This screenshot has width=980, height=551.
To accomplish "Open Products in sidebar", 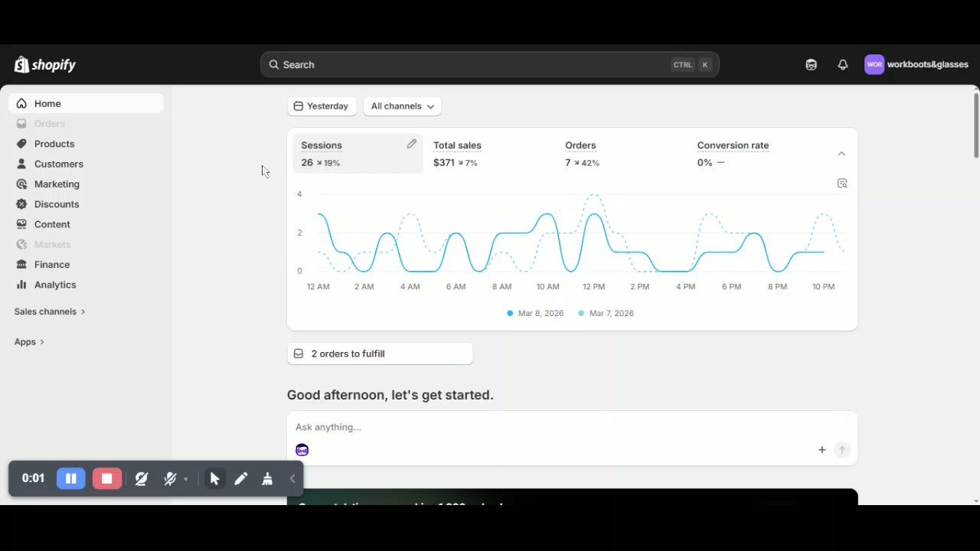I will (86, 144).
